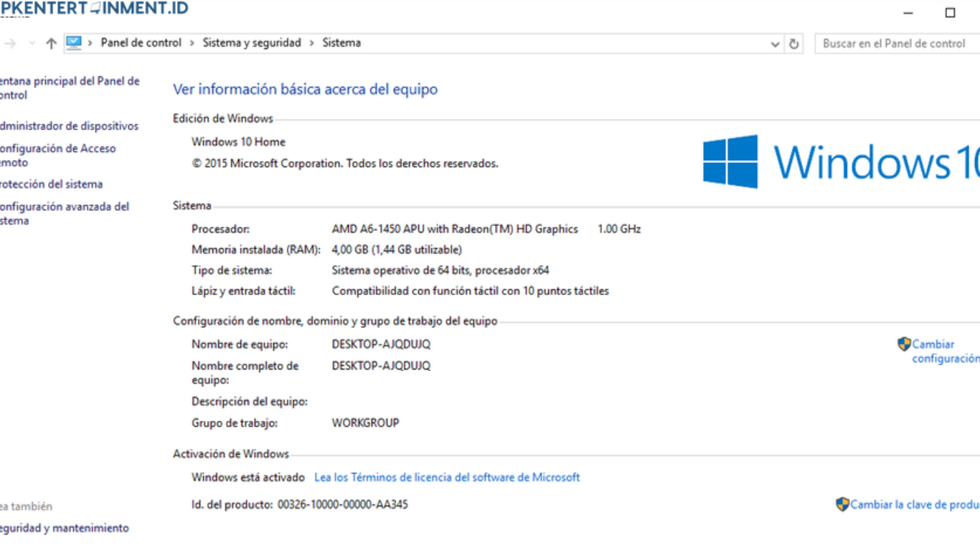Open 'Configuración de Acceso remoto' link
Screen dimensions: 980x551
[x=57, y=156]
